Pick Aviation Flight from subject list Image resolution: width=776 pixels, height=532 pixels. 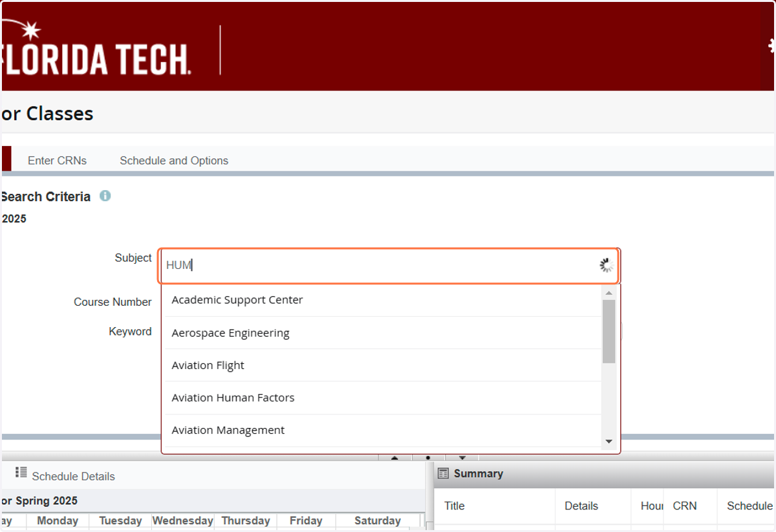tap(383, 365)
